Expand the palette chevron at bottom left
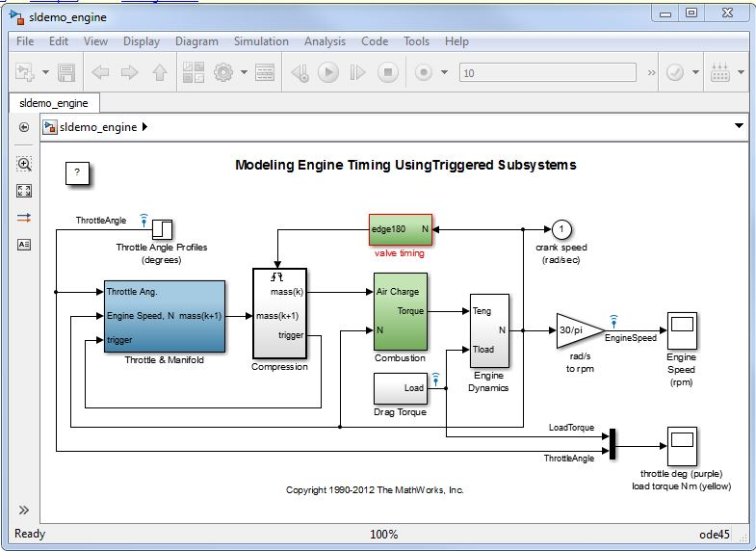The width and height of the screenshot is (756, 551). tap(24, 510)
